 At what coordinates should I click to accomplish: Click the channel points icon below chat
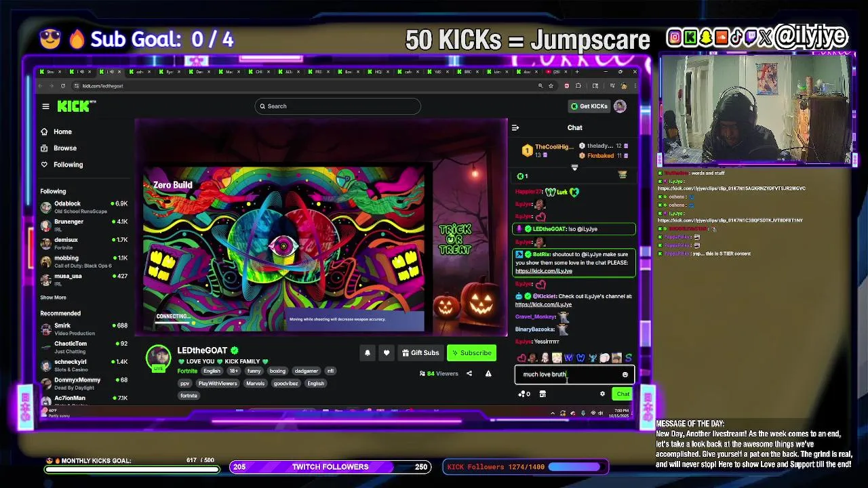[x=524, y=394]
